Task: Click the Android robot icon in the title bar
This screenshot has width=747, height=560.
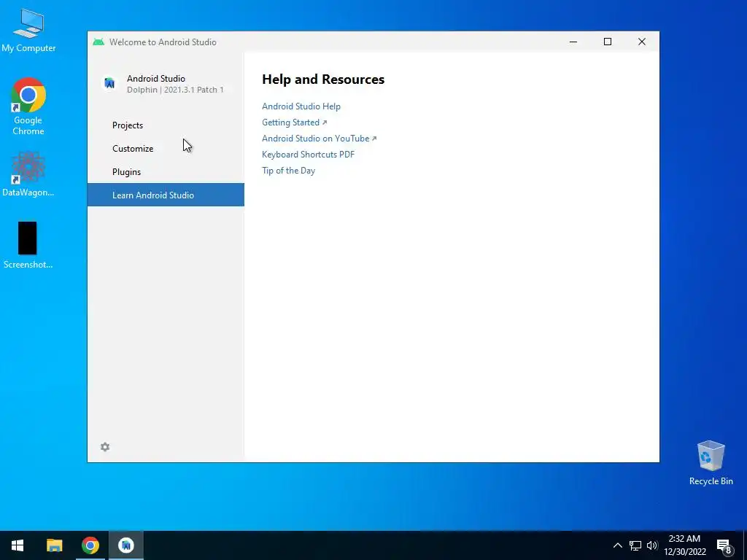Action: (98, 42)
